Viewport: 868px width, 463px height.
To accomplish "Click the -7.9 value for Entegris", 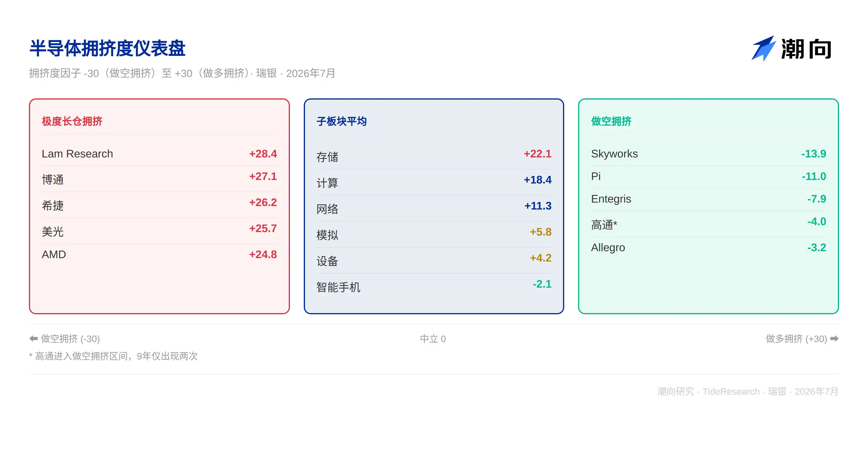I will pos(816,199).
